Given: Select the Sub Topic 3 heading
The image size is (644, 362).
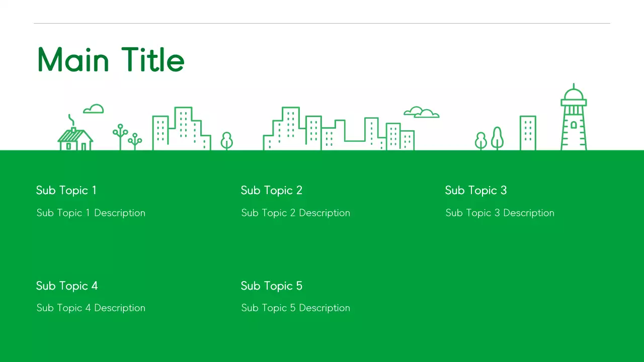Looking at the screenshot, I should [475, 190].
